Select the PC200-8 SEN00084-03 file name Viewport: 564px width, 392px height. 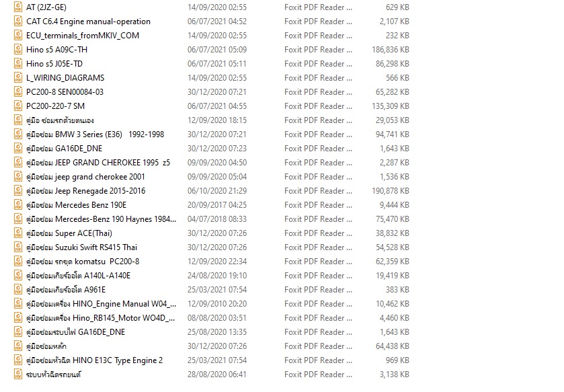[65, 92]
